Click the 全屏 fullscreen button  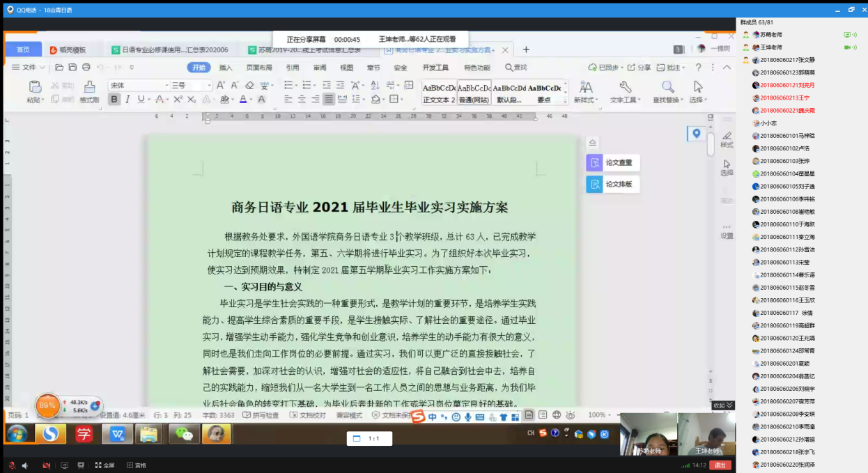click(104, 465)
